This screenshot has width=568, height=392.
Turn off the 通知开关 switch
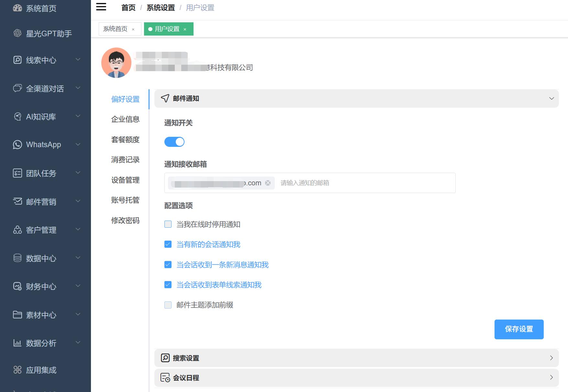click(174, 142)
